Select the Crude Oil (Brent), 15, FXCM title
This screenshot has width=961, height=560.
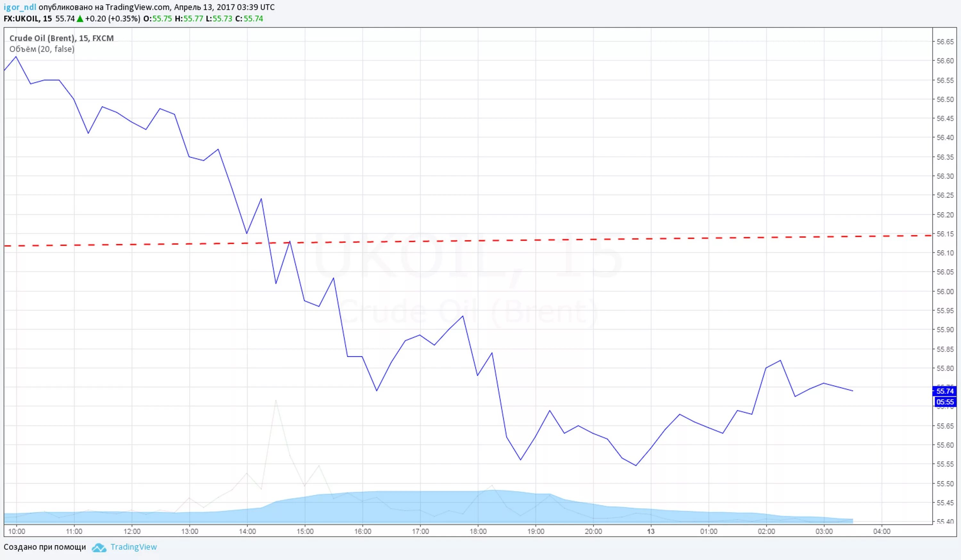click(x=62, y=38)
